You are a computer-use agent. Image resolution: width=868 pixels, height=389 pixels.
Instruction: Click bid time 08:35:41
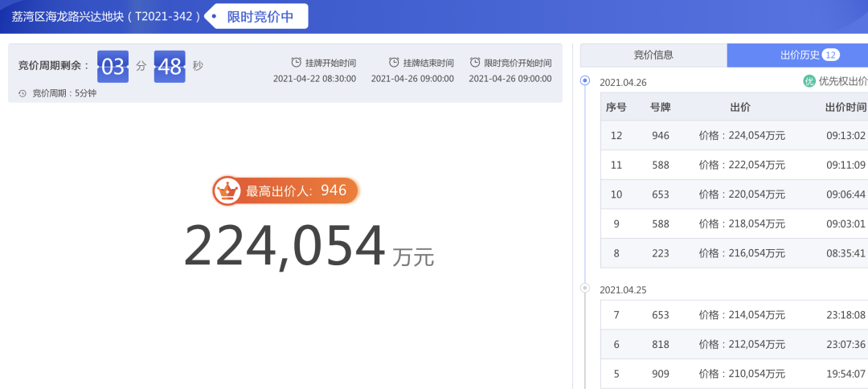click(x=845, y=253)
